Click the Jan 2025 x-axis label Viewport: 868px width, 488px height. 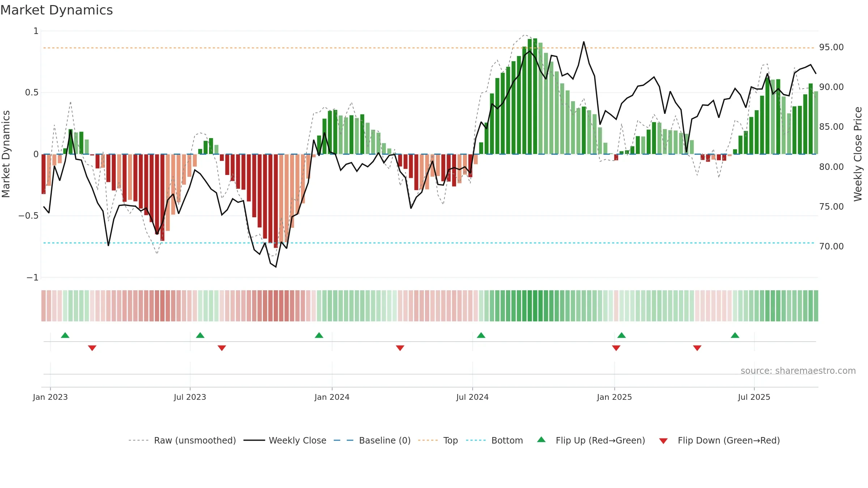coord(614,397)
